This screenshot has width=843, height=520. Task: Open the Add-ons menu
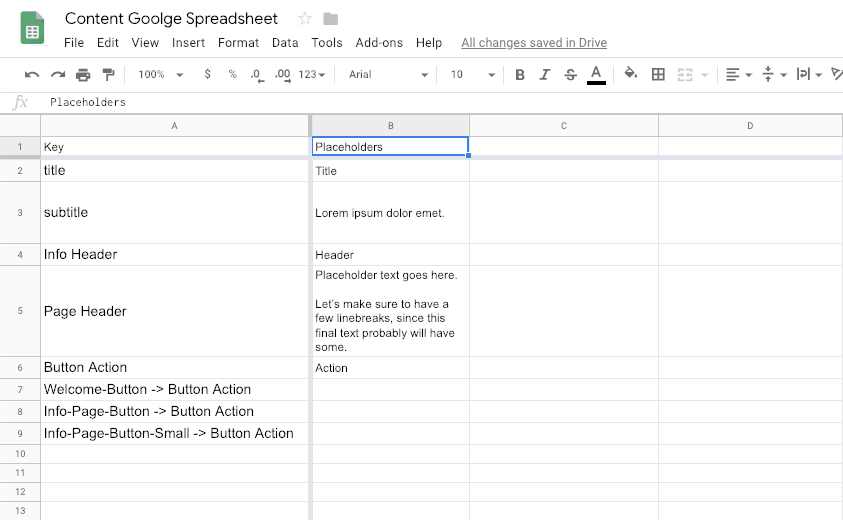point(379,42)
